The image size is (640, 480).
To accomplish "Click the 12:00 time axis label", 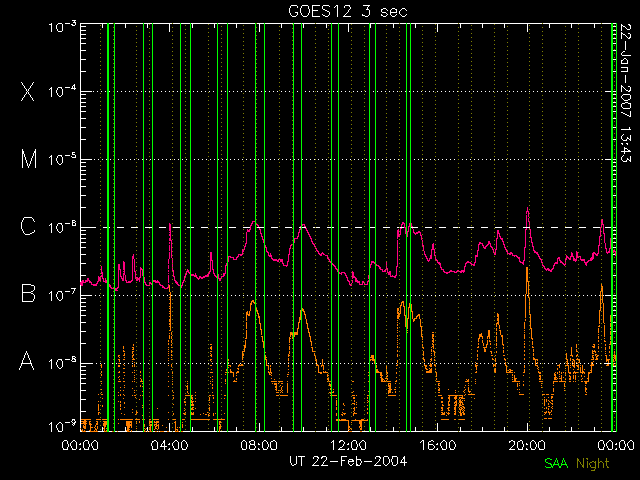I will pos(348,445).
